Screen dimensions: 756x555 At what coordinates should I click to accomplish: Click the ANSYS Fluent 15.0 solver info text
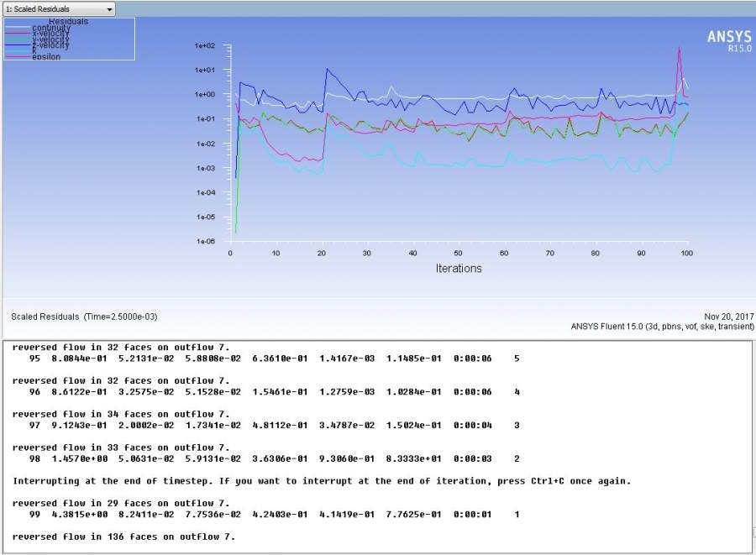pyautogui.click(x=662, y=326)
